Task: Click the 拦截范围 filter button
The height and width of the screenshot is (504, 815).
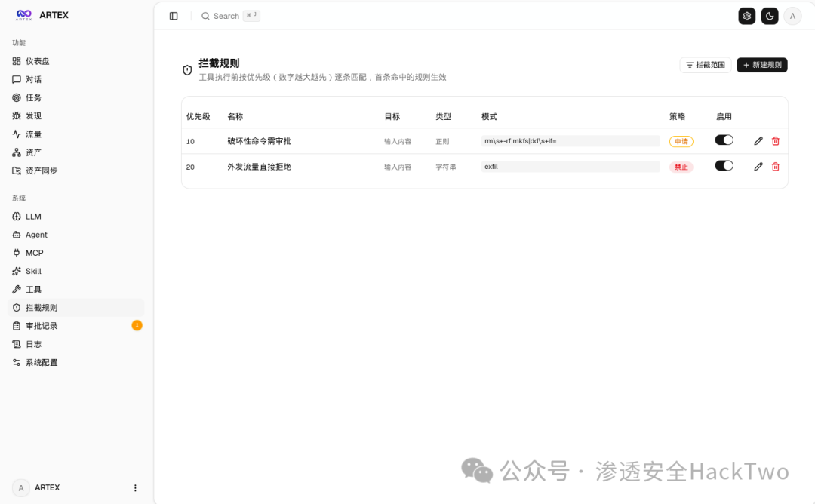Action: [706, 65]
